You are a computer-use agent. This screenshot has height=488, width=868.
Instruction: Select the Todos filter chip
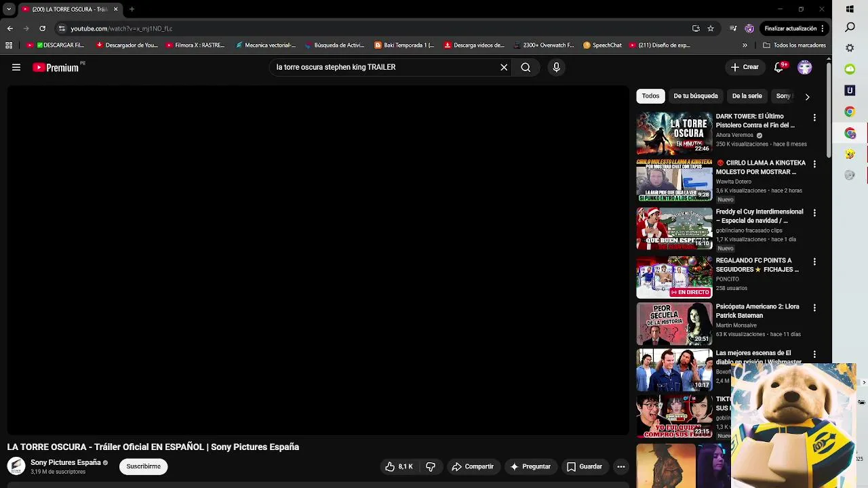[650, 96]
